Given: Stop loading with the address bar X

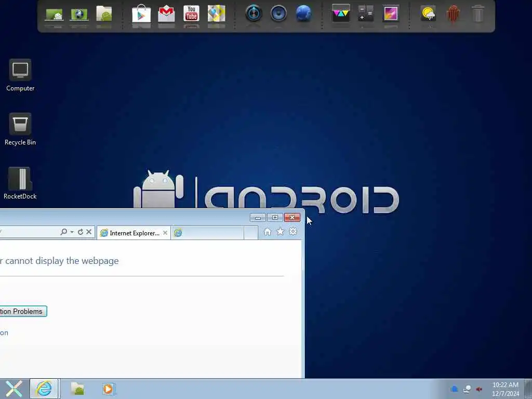Looking at the screenshot, I should click(x=89, y=232).
